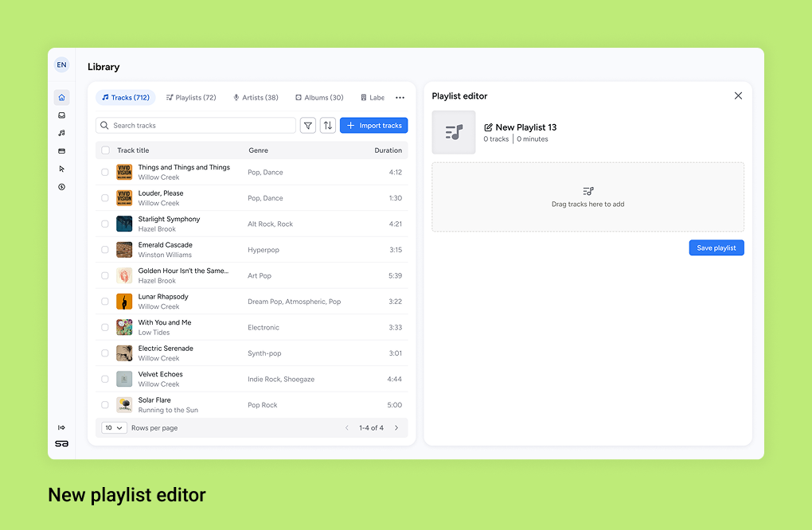Expand the more tabs ellipsis menu
Image resolution: width=812 pixels, height=530 pixels.
click(400, 98)
